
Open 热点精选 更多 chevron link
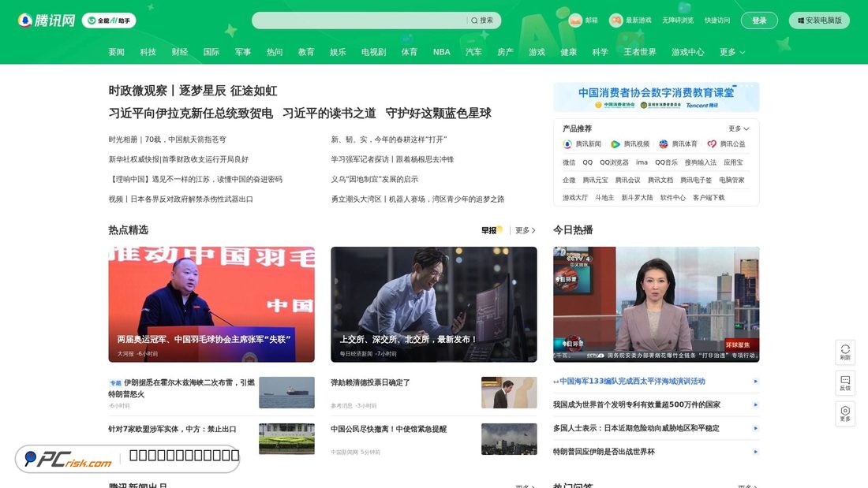pos(526,230)
